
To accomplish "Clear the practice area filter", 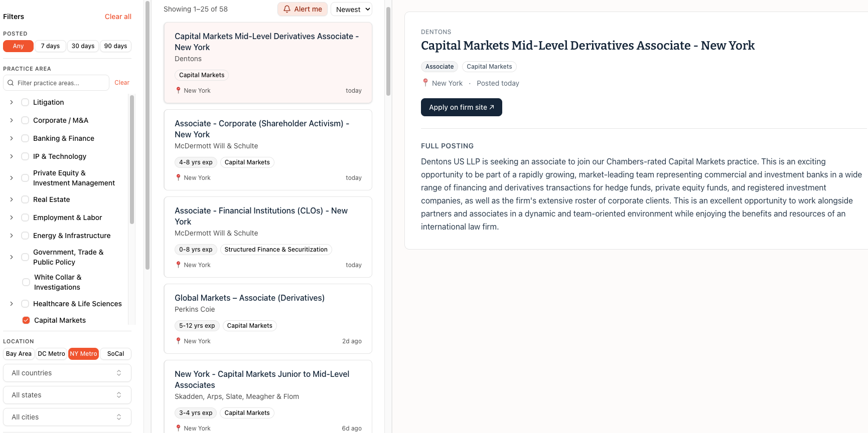I will click(122, 83).
